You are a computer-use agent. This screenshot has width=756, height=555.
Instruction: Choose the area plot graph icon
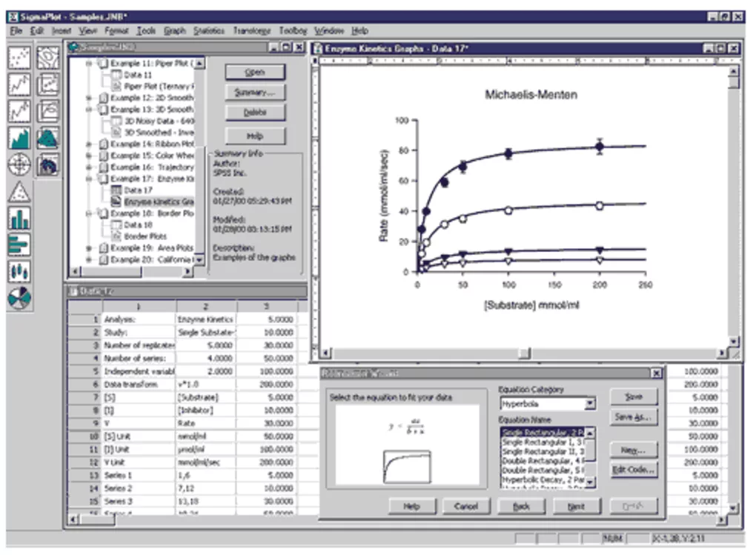point(19,138)
